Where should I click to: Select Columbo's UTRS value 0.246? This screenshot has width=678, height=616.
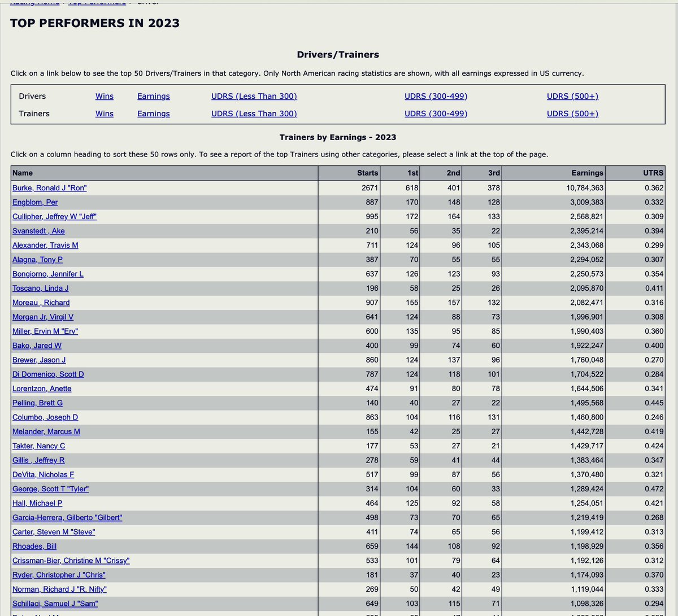pyautogui.click(x=654, y=417)
